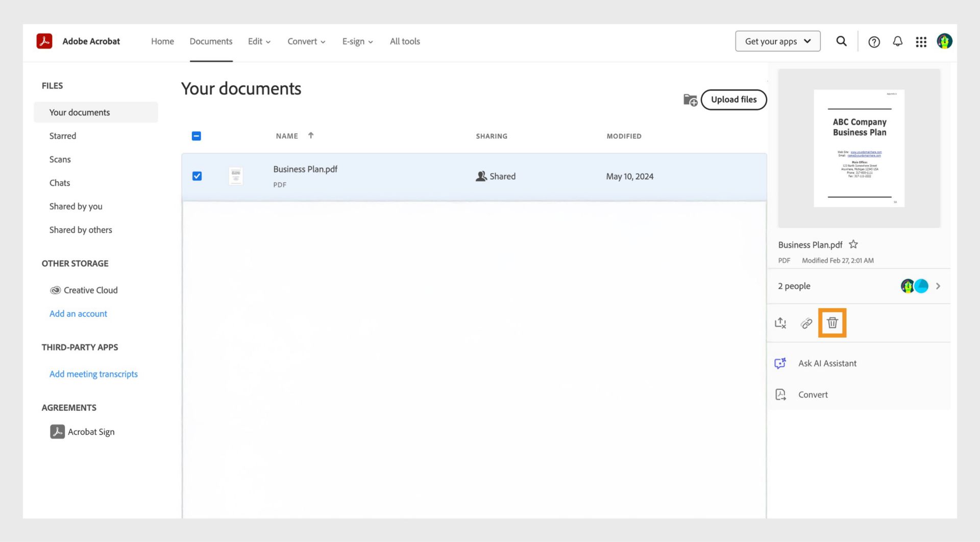This screenshot has height=542, width=980.
Task: Click the May 10, 2024 modified date
Action: pyautogui.click(x=629, y=176)
